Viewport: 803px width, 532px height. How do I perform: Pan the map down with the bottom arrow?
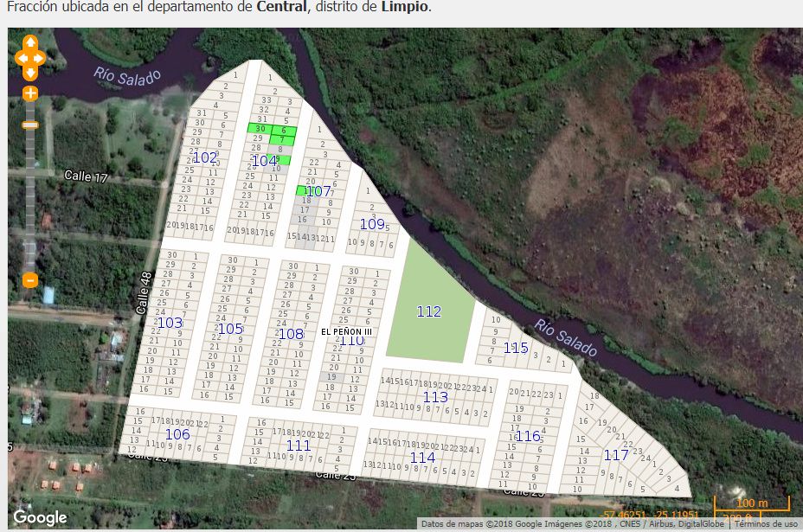[30, 73]
